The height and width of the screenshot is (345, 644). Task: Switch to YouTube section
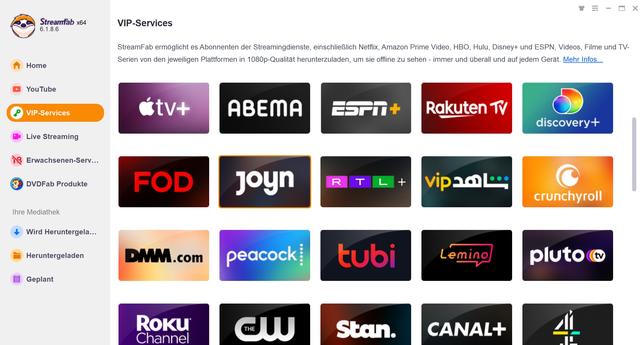[55, 89]
